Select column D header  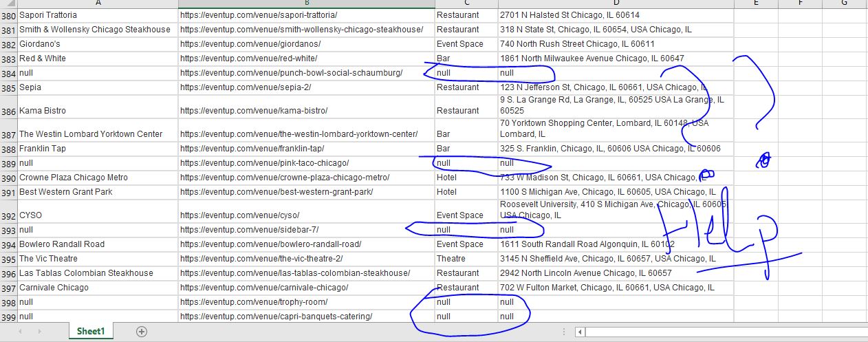tap(616, 3)
